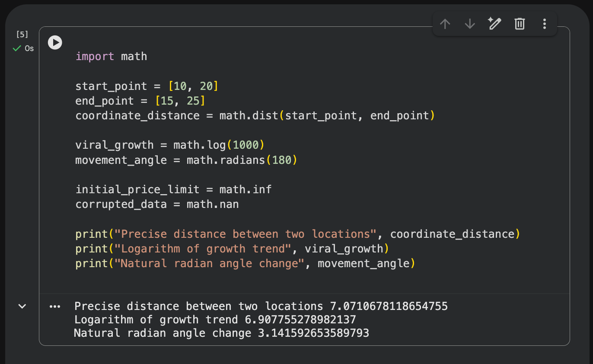Viewport: 593px width, 364px height.
Task: Click print line for 'Precise distance between two locations'
Action: click(297, 234)
